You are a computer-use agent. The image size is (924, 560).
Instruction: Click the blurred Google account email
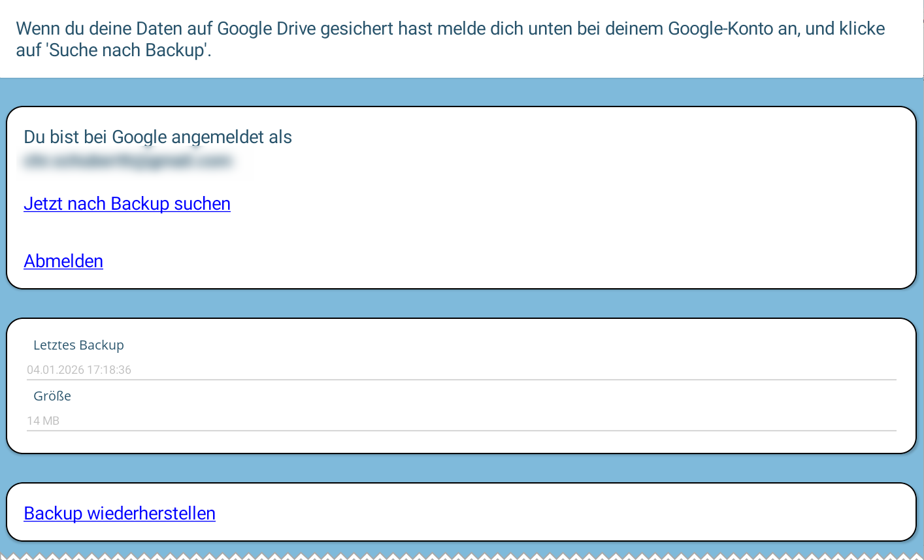pos(127,162)
